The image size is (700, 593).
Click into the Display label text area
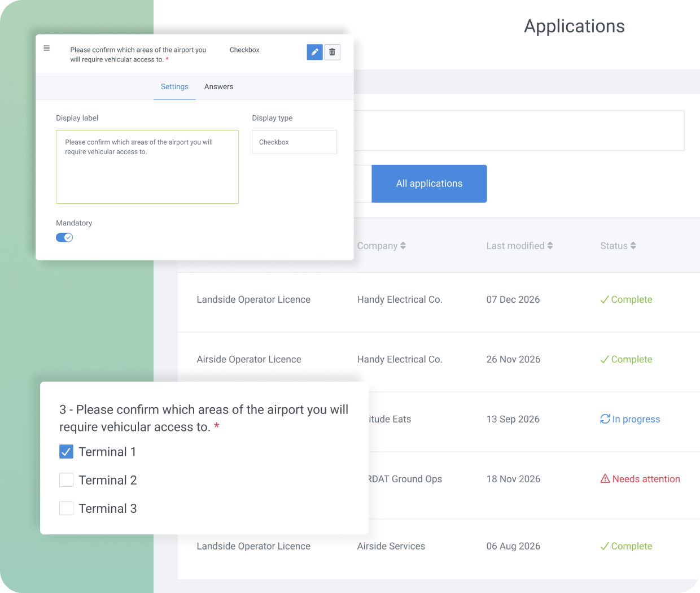(147, 167)
